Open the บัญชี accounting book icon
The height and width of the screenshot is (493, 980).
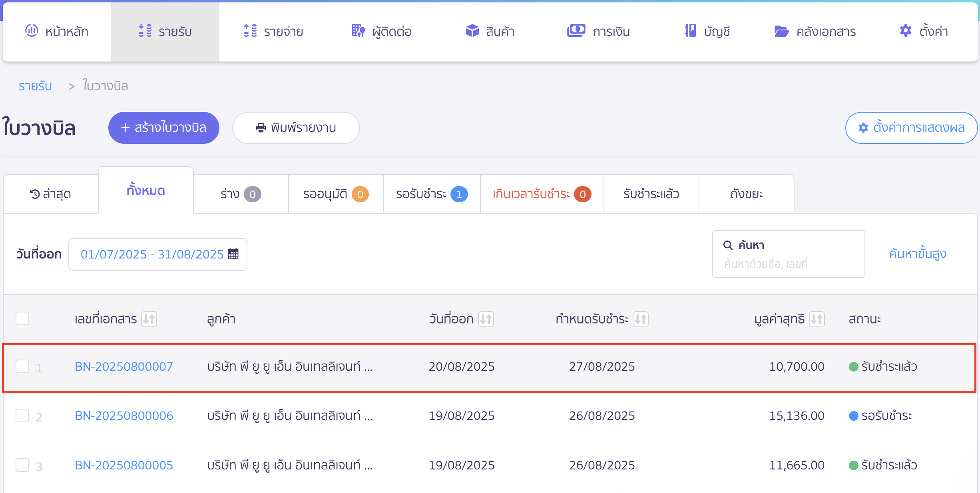[690, 31]
